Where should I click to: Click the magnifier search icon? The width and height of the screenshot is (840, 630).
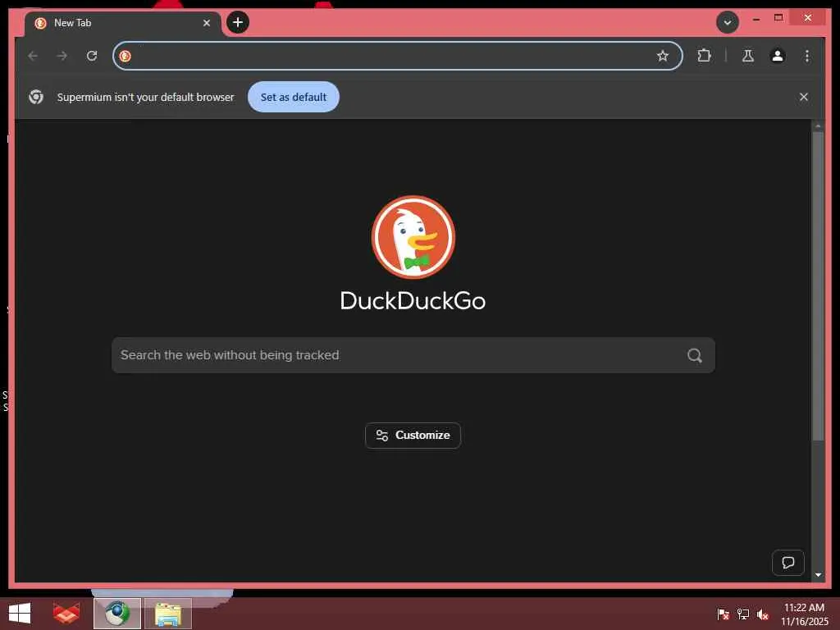pyautogui.click(x=695, y=355)
